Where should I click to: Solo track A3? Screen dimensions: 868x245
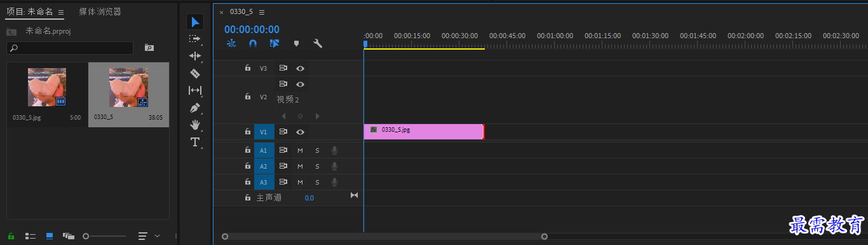pyautogui.click(x=317, y=182)
